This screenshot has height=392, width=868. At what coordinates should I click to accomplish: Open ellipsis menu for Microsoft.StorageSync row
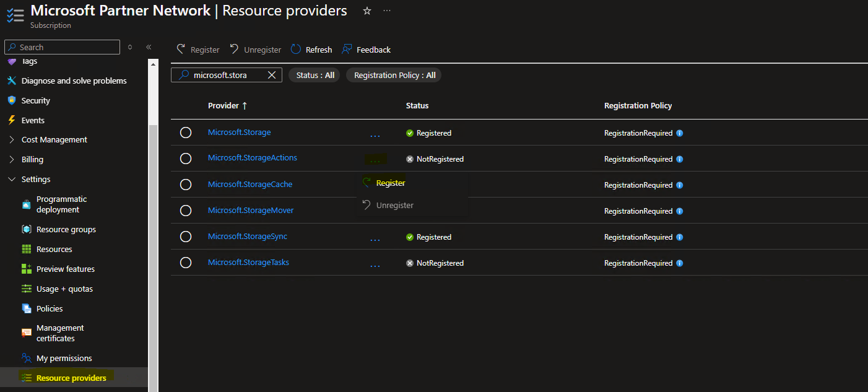coord(375,238)
